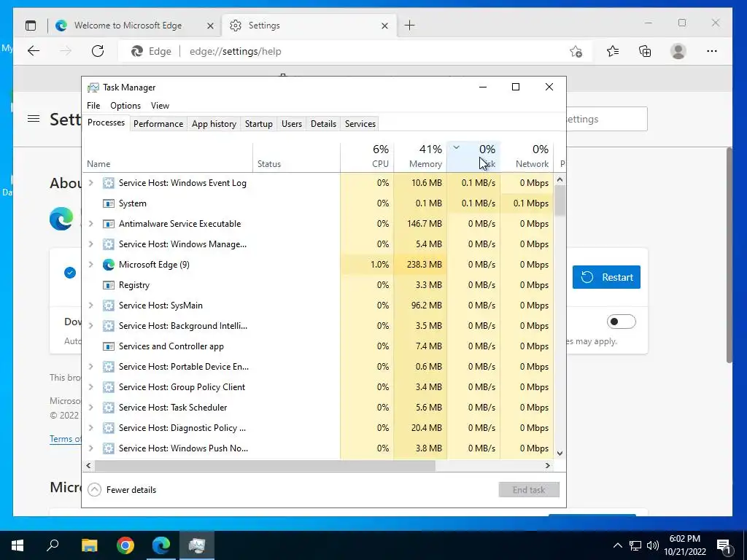Select Service Host: Windows Push No... row
747x560 pixels.
tap(318, 448)
